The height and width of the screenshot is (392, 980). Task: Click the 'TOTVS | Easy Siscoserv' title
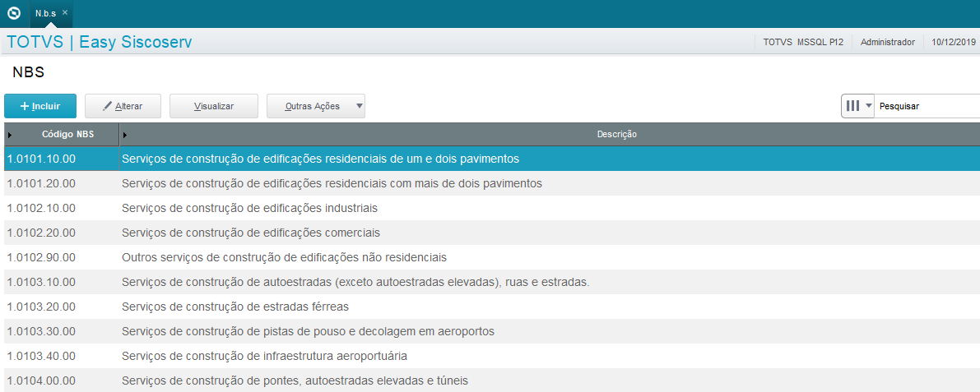pos(100,42)
